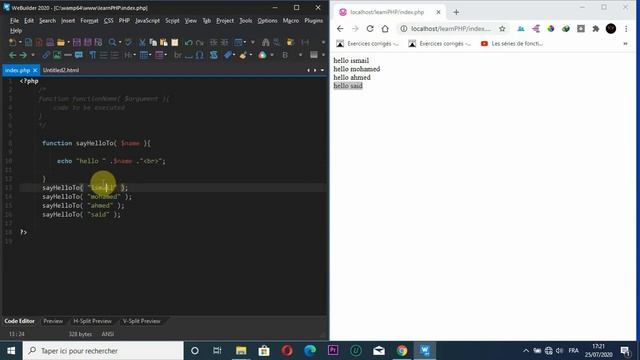Viewport: 640px width, 360px height.
Task: Click the green Back arrow in WeBuilder toolbar
Action: [x=13, y=55]
